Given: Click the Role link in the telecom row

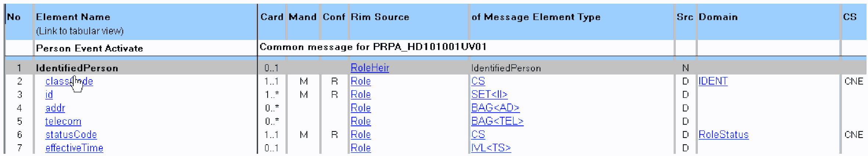Looking at the screenshot, I should tap(361, 121).
